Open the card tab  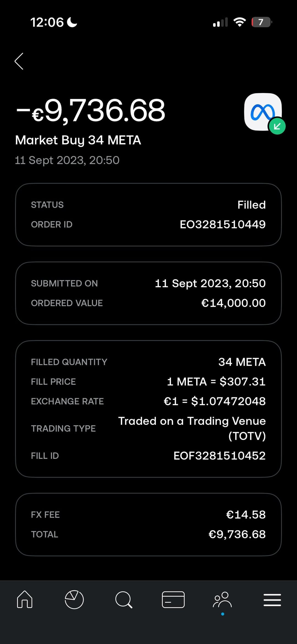(173, 599)
